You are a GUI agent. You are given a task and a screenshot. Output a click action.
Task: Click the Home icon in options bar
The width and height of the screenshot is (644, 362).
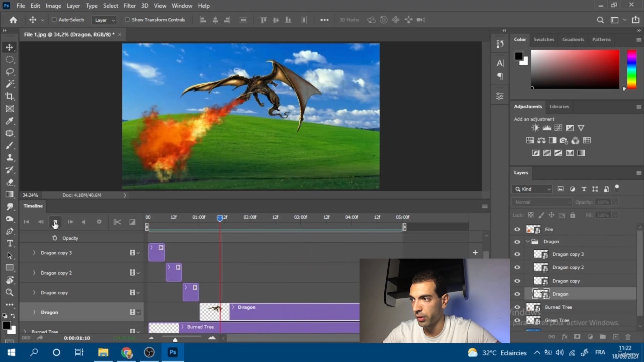(x=13, y=20)
